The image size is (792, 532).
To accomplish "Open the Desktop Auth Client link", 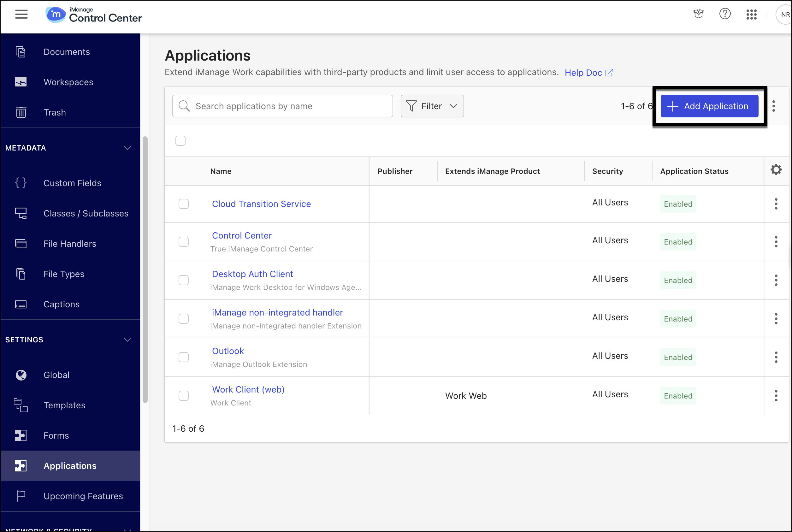I will [x=252, y=274].
